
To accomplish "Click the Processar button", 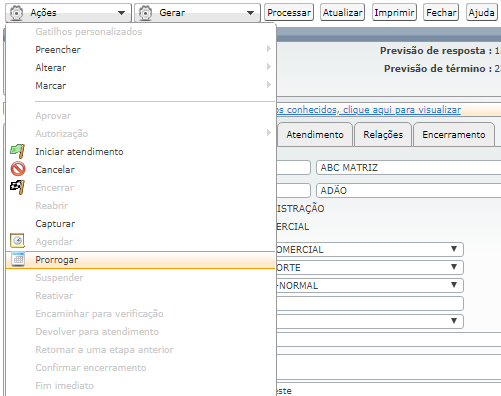I will coord(289,13).
